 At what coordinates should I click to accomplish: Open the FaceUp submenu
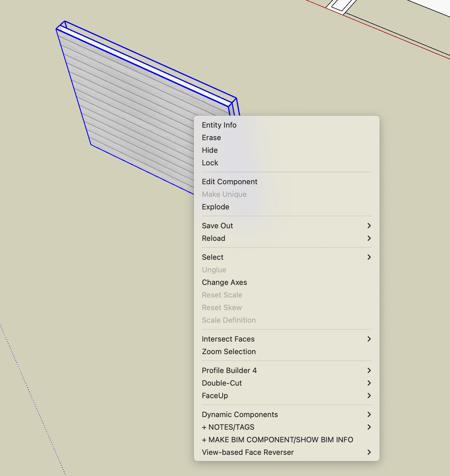coord(215,396)
